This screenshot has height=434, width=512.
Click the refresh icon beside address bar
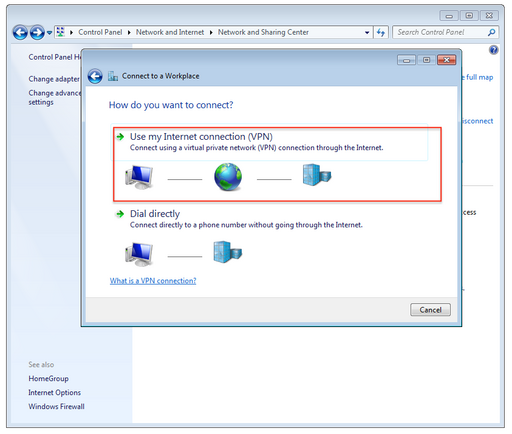[381, 32]
